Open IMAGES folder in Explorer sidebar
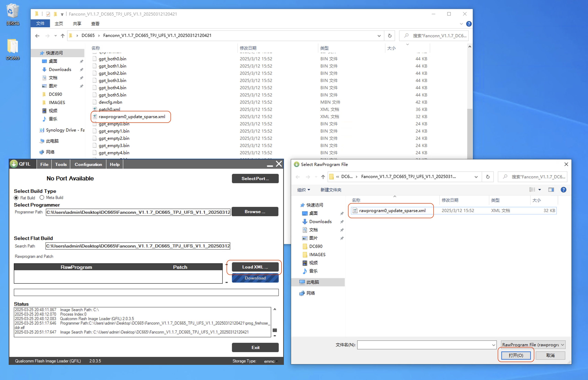This screenshot has height=380, width=588. 57,102
